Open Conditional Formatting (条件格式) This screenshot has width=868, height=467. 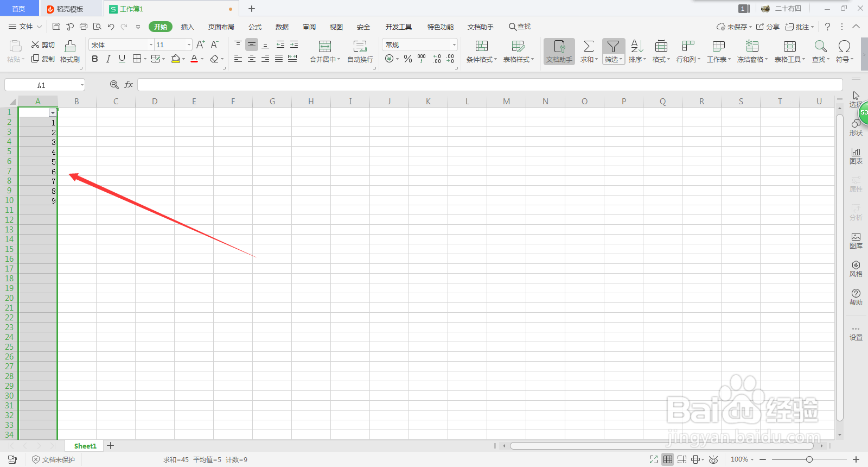[482, 52]
